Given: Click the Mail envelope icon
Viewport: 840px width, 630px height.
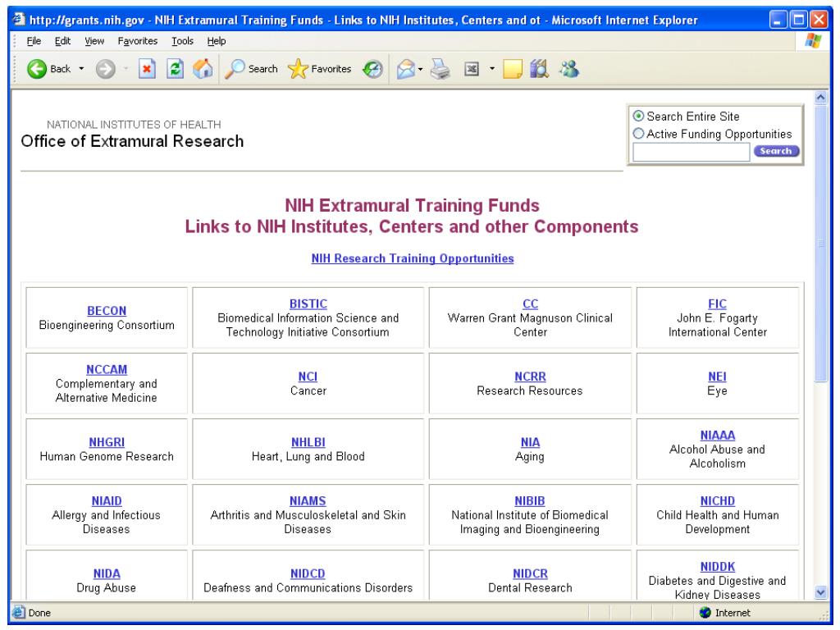Looking at the screenshot, I should [406, 69].
